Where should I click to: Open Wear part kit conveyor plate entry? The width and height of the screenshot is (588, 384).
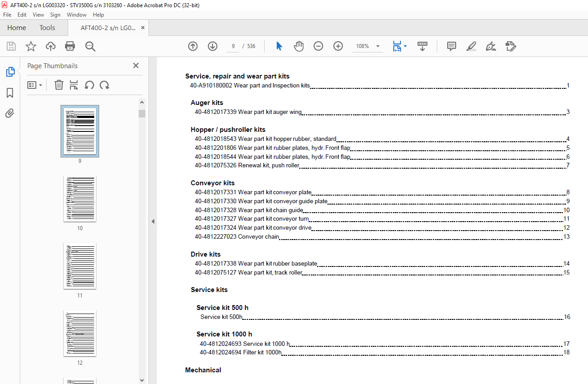[382, 192]
